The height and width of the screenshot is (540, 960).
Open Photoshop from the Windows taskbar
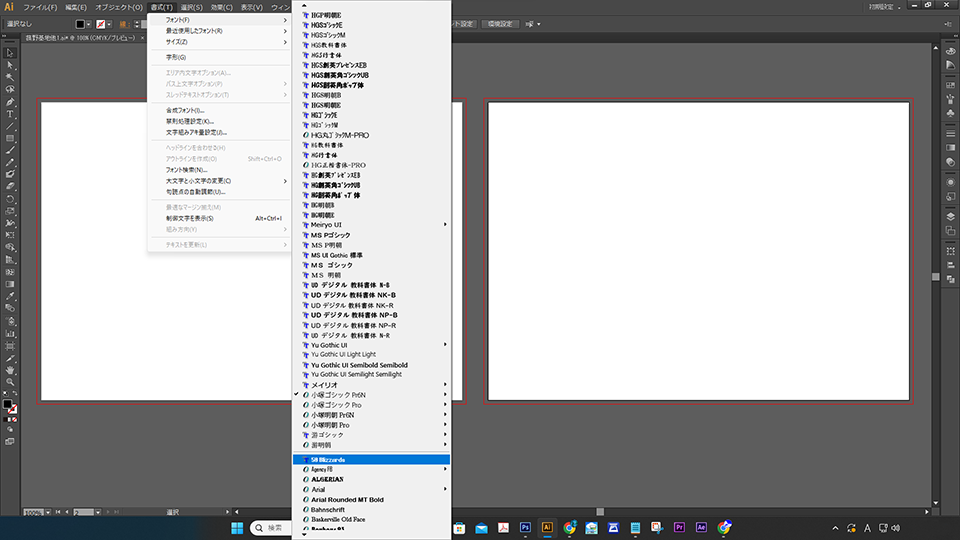point(525,527)
